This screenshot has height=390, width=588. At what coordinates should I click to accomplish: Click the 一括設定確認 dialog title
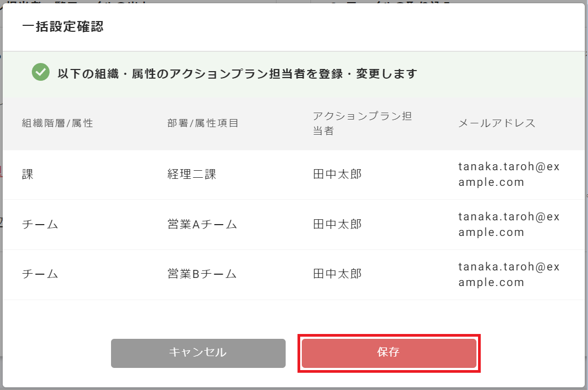[63, 27]
